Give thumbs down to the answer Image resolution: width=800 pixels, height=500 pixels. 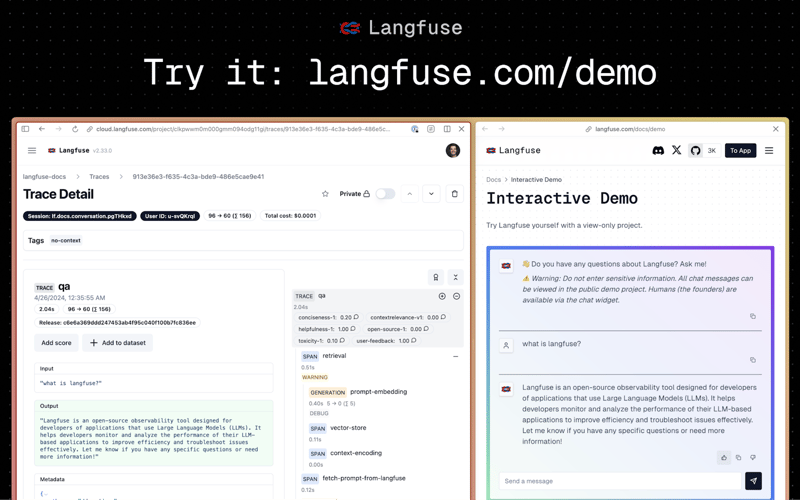pos(753,458)
